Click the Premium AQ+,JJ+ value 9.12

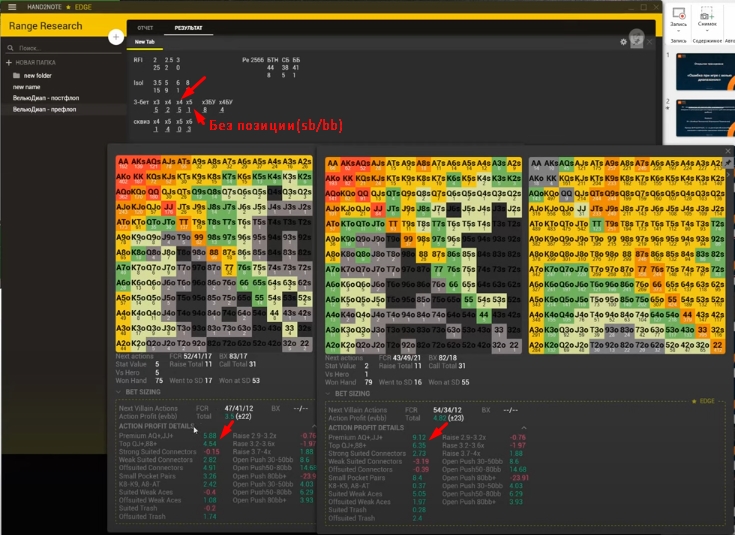(419, 437)
